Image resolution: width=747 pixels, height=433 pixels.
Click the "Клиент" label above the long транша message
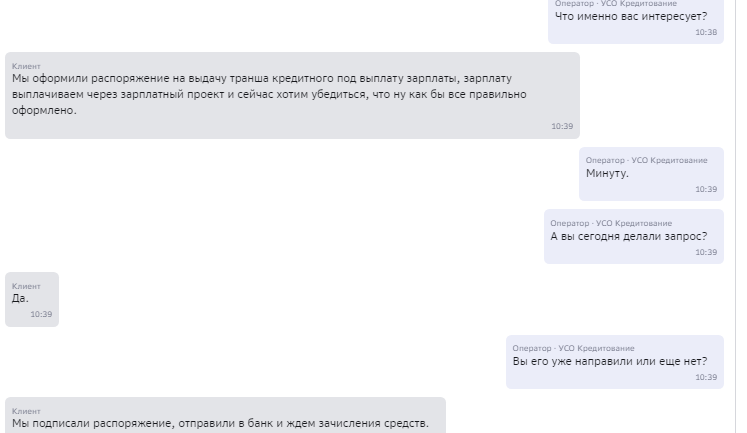[26, 66]
